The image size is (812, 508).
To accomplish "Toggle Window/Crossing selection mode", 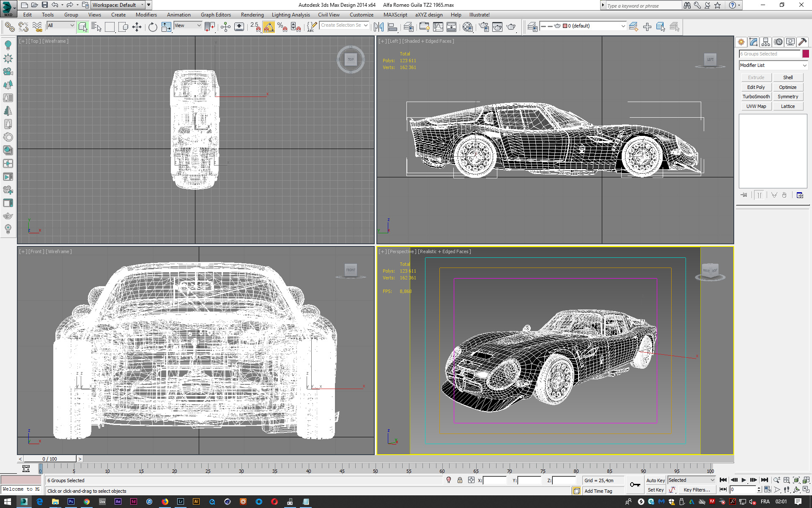I will coord(123,27).
